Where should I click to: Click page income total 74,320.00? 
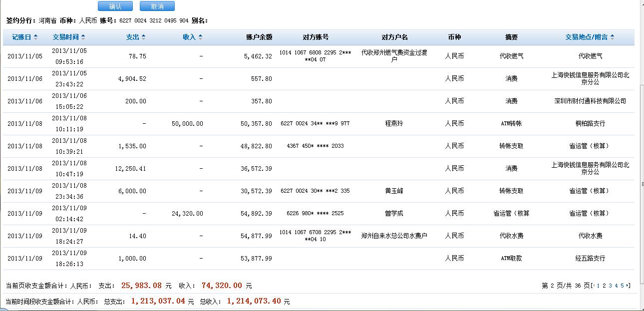pos(222,286)
